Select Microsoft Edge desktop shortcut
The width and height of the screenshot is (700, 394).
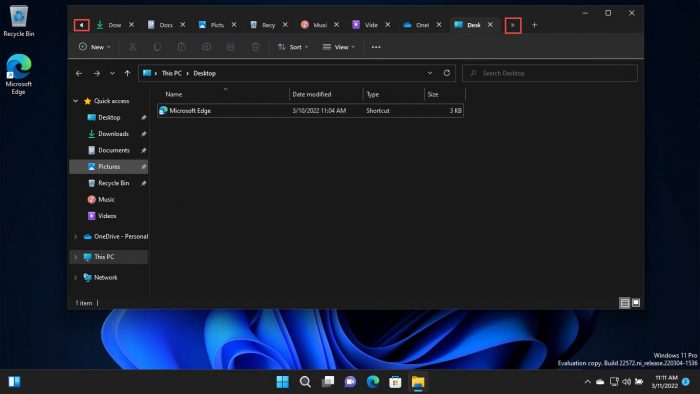pyautogui.click(x=18, y=74)
